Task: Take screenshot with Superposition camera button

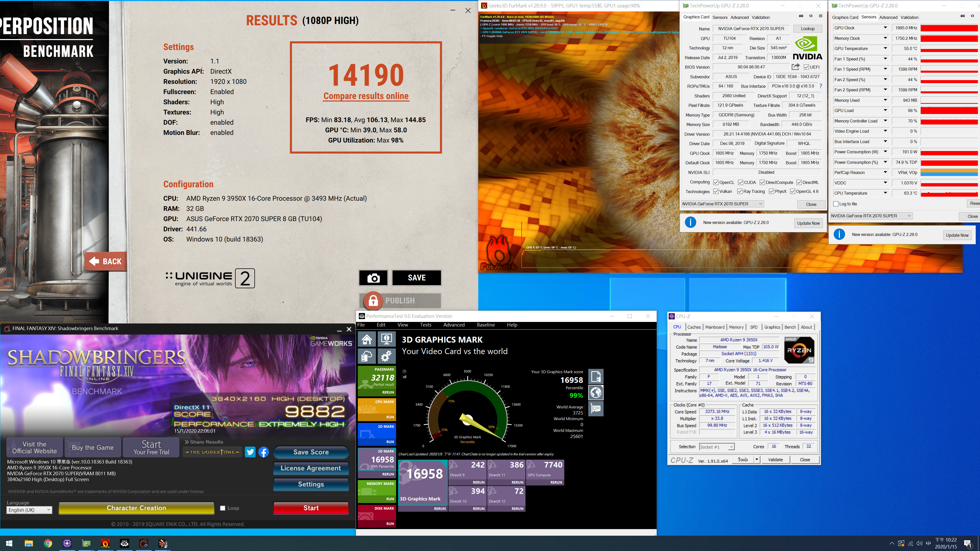Action: tap(373, 278)
